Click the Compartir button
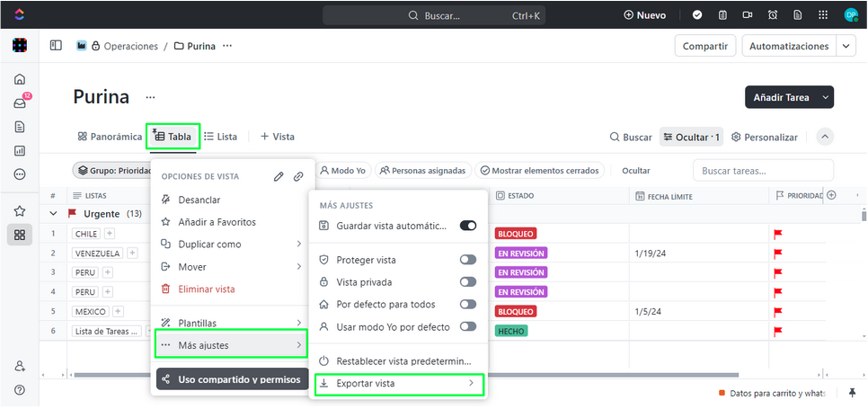Screen dimensions: 868x409 [x=705, y=46]
